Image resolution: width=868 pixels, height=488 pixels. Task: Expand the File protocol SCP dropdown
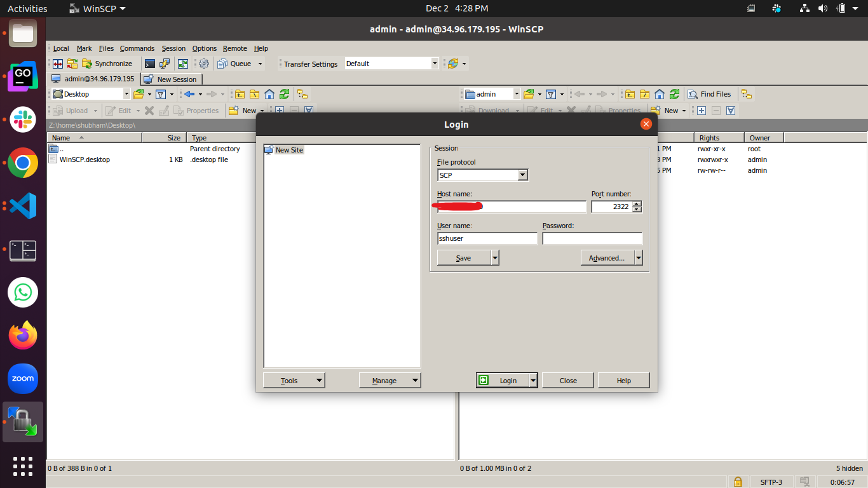coord(522,175)
